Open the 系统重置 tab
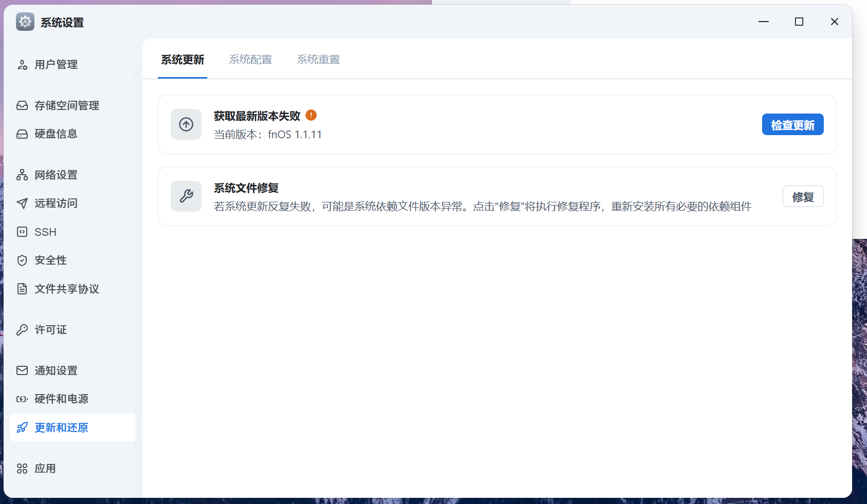The image size is (867, 504). point(318,60)
